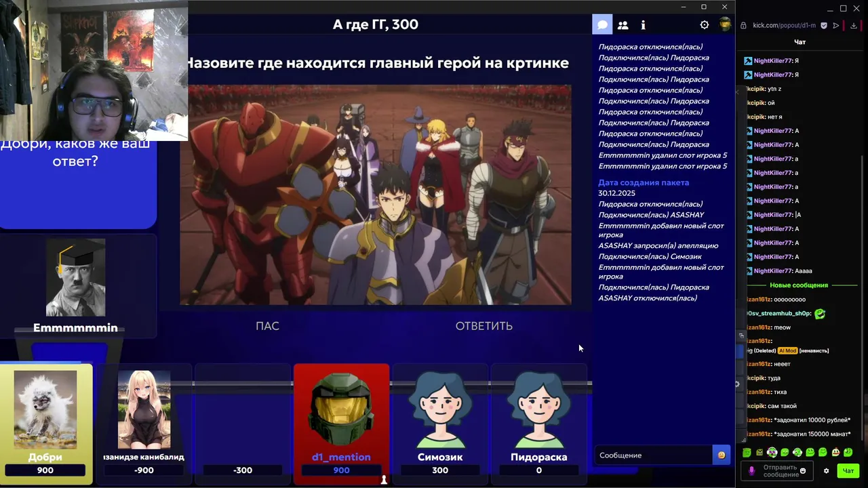Image resolution: width=868 pixels, height=488 pixels.
Task: Click kick.com popout URL address bar
Action: 784,25
